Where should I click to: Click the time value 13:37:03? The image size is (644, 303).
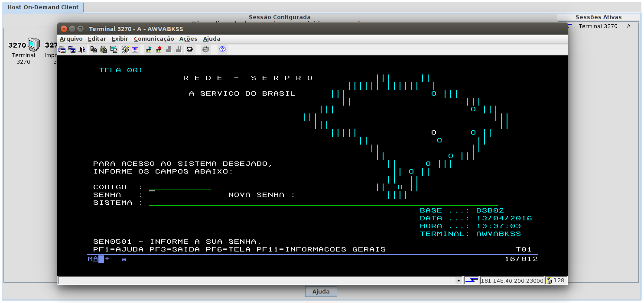(x=498, y=226)
